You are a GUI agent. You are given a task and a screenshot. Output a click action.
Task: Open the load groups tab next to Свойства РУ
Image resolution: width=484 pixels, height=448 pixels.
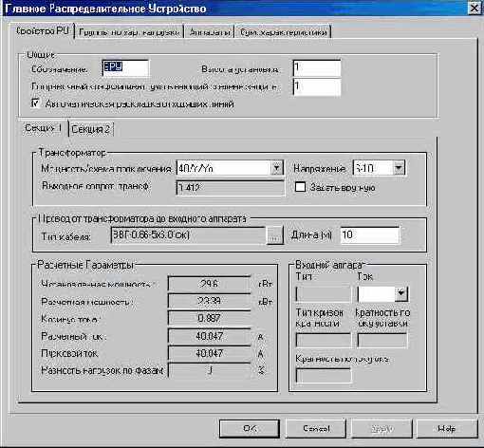point(129,32)
